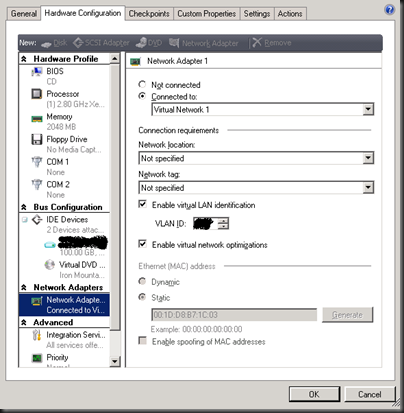Viewport: 404px width, 413px height.
Task: Click 'All services offe...' text
Action: point(75,345)
